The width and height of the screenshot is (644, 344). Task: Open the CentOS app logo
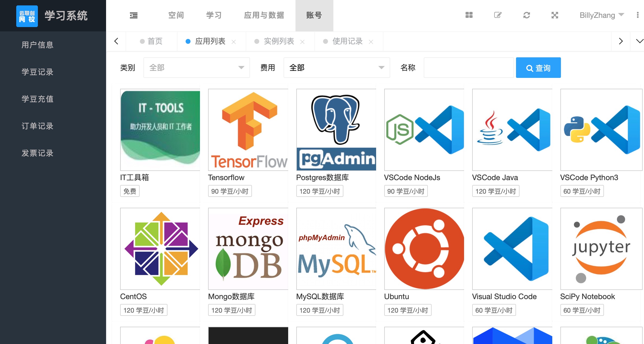click(x=160, y=249)
